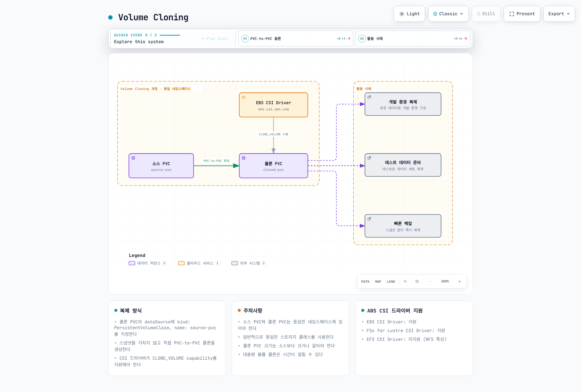Toggle 클라우드 서비스 legend filter
The image size is (581, 392).
[199, 263]
